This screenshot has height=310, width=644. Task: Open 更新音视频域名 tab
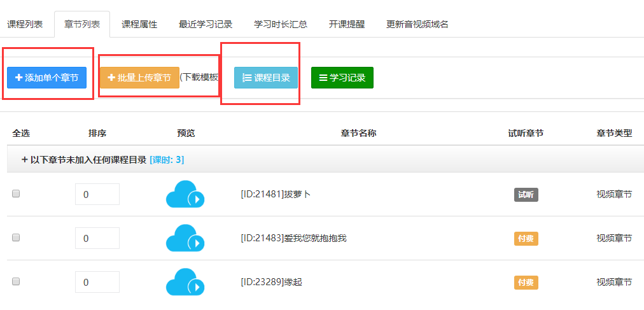417,24
